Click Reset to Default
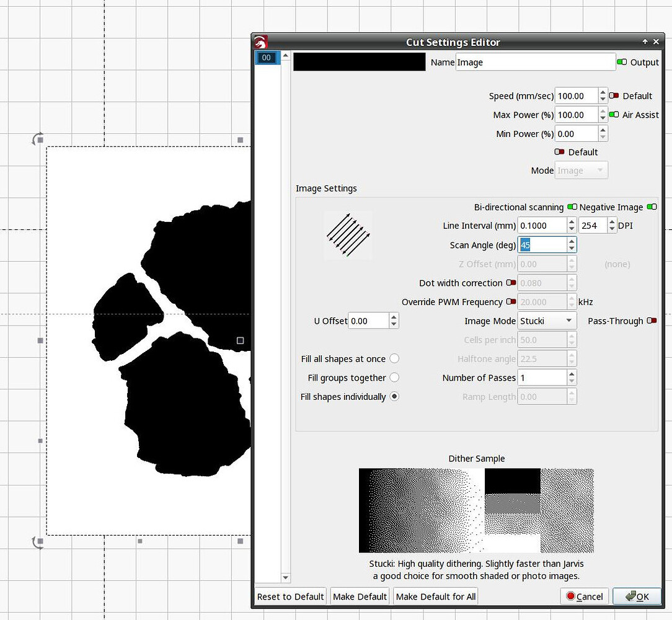 [290, 596]
